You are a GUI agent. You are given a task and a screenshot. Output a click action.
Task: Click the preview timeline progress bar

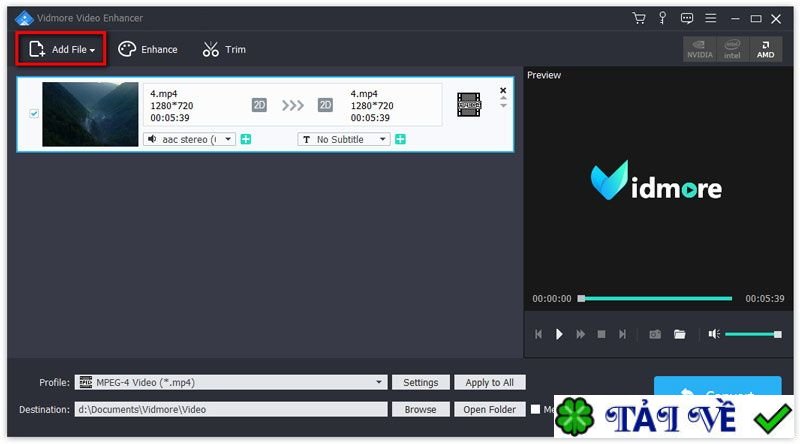tap(656, 299)
